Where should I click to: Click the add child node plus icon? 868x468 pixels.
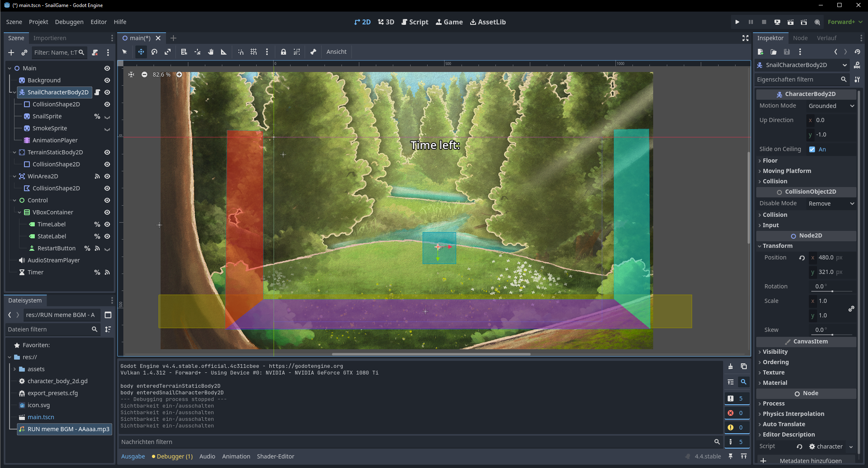[x=11, y=53]
